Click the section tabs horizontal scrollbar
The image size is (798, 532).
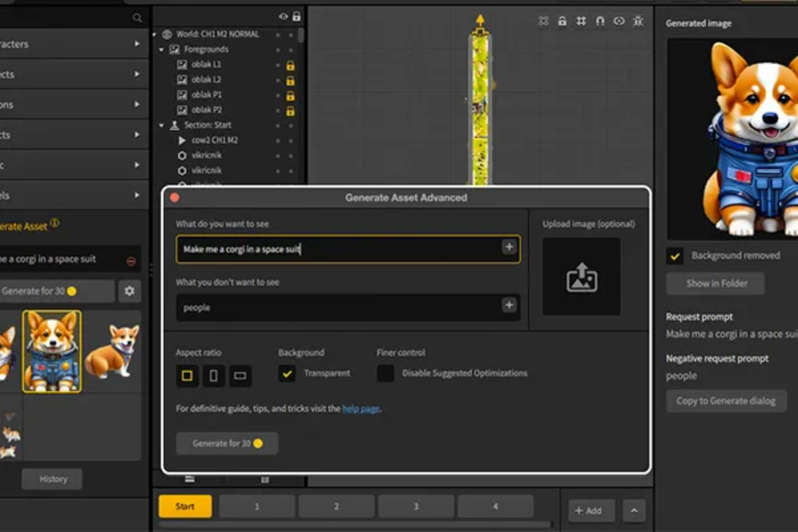click(x=355, y=525)
